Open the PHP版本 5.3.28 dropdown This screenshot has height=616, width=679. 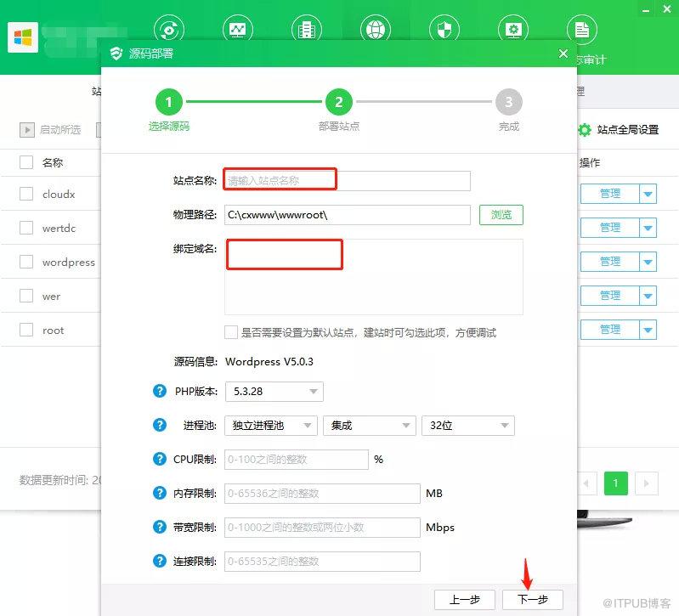click(x=274, y=392)
